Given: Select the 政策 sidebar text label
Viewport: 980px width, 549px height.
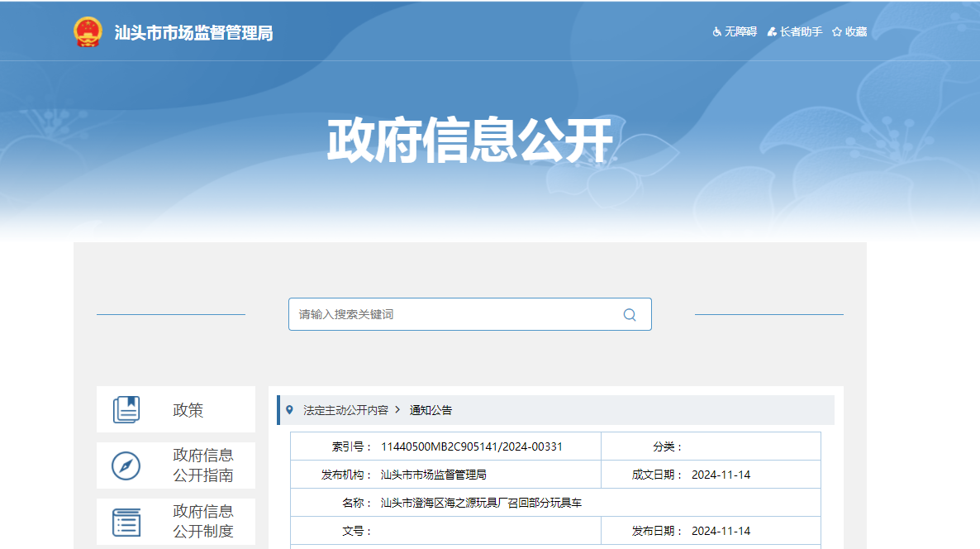Looking at the screenshot, I should pyautogui.click(x=188, y=410).
